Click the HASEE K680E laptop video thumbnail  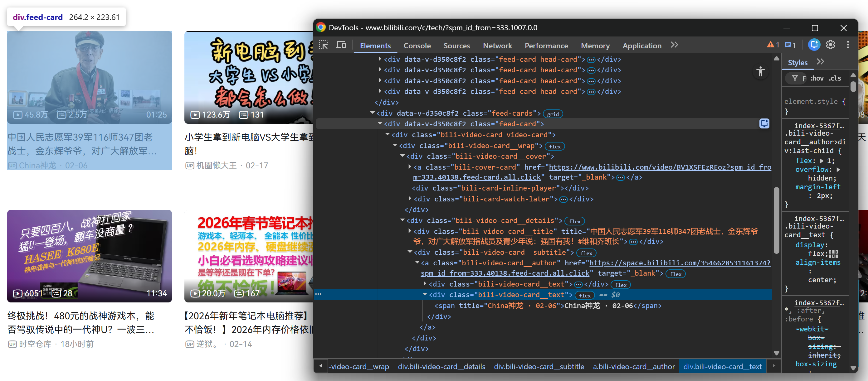click(89, 256)
